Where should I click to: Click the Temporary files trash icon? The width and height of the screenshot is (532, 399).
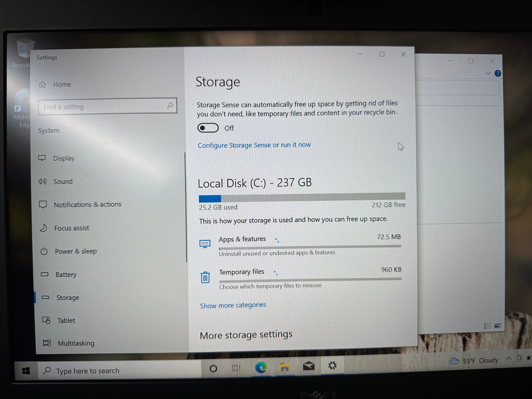tap(205, 277)
